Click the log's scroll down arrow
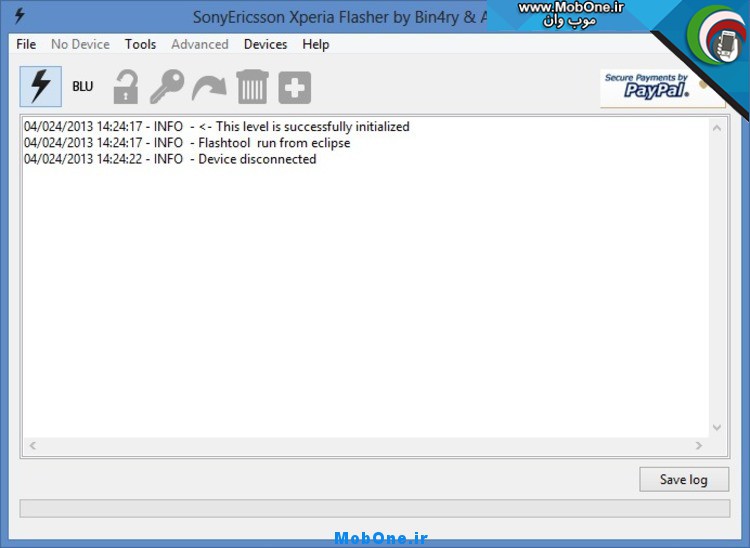 tap(717, 428)
